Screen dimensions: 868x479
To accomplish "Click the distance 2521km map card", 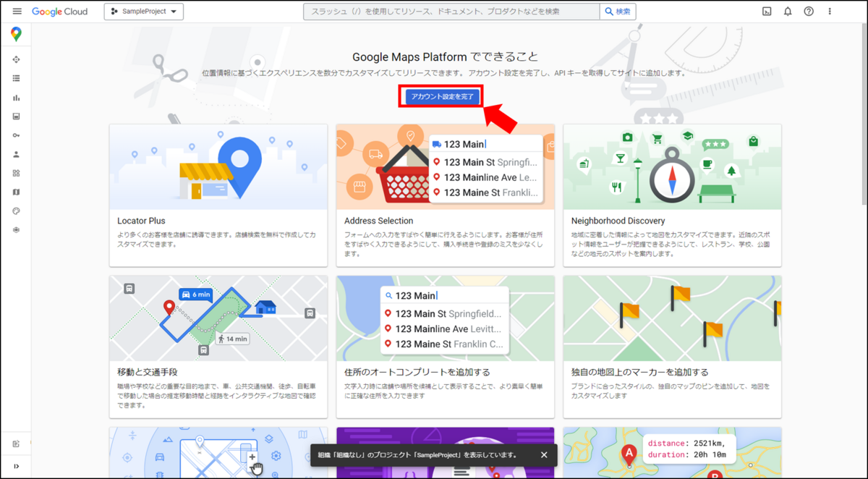I will click(x=673, y=453).
